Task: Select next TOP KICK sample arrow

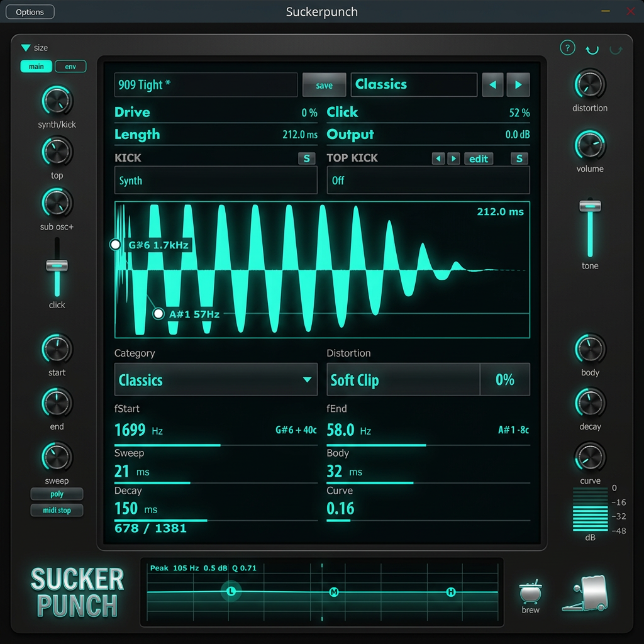Action: click(x=453, y=158)
